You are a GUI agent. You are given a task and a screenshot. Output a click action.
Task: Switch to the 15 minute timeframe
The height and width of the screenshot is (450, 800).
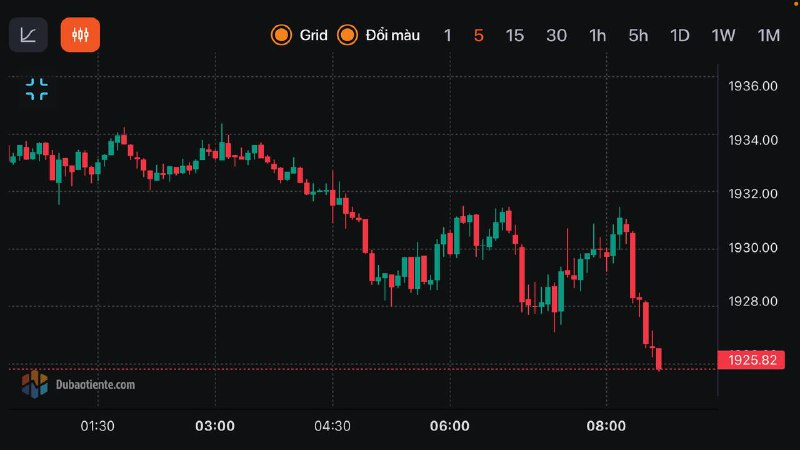[x=514, y=35]
